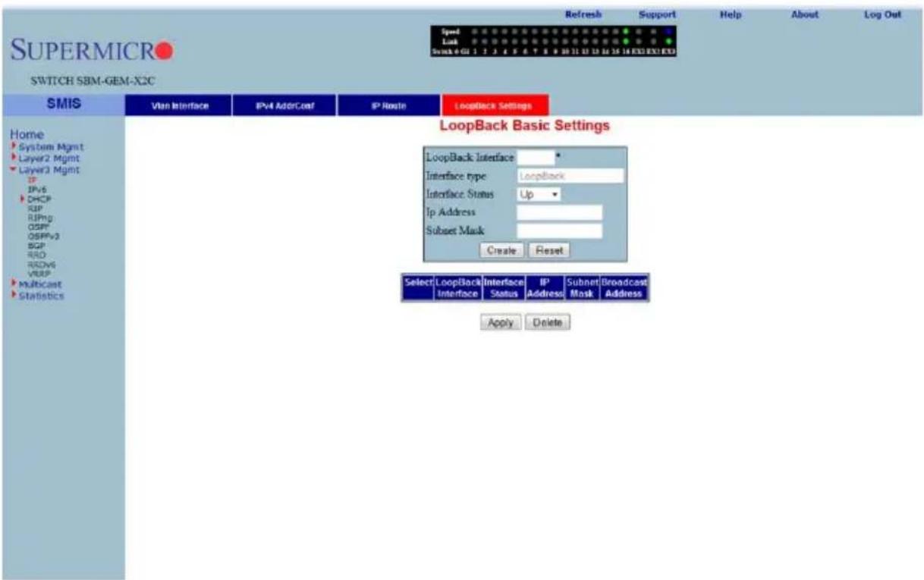Open the Help link
924x580 pixels.
[730, 14]
